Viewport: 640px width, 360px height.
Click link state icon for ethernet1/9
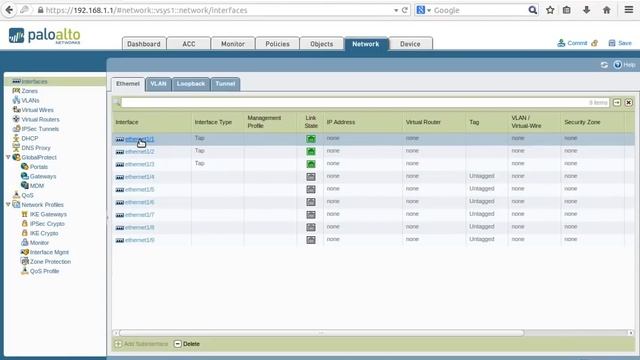pyautogui.click(x=311, y=240)
